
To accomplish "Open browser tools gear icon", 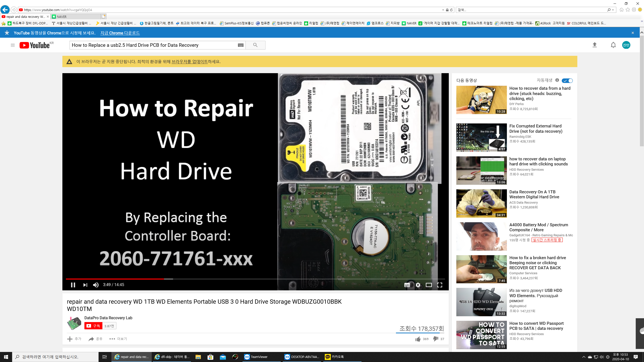I will click(634, 10).
